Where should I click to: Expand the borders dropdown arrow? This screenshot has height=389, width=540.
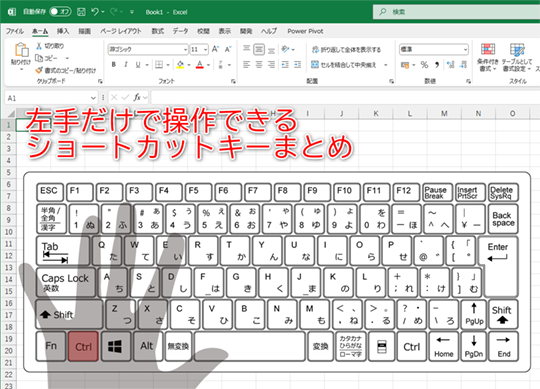click(168, 64)
